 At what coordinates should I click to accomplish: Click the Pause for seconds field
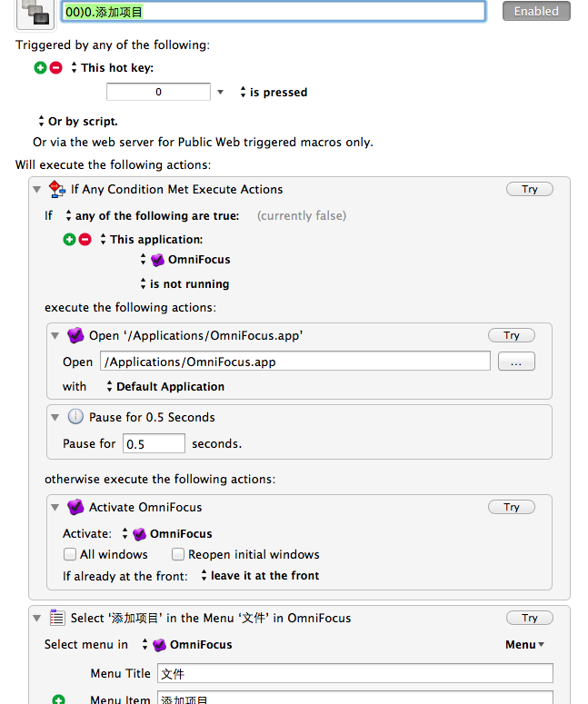coord(154,443)
